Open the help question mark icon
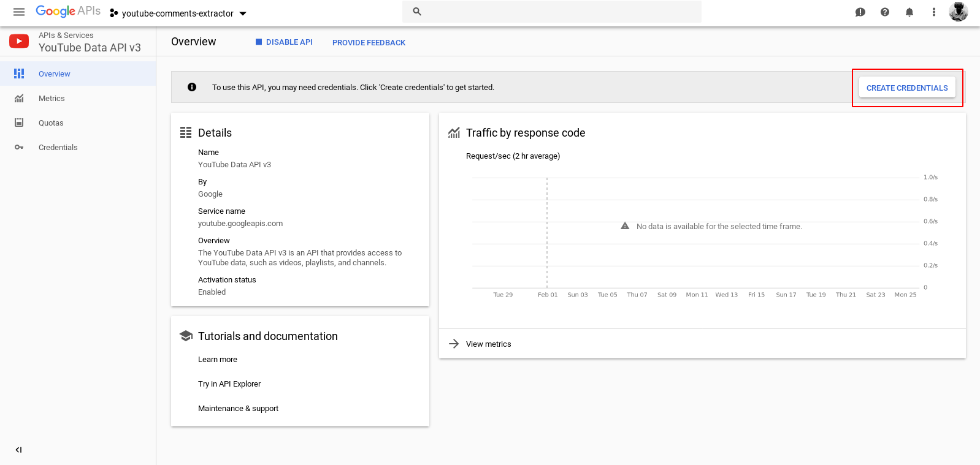This screenshot has width=980, height=465. 885,12
